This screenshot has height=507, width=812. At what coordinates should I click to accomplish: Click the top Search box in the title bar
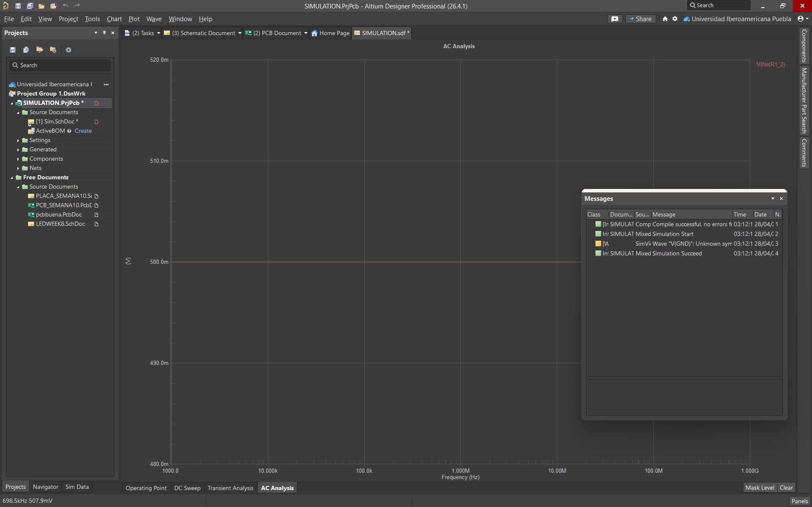tap(718, 5)
